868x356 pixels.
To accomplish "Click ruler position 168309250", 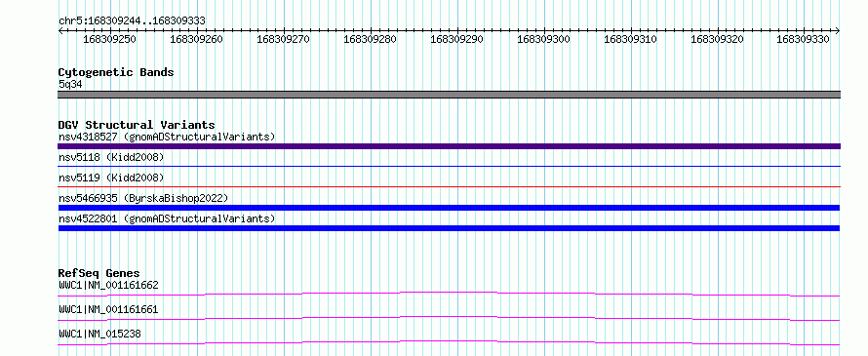I will tap(109, 39).
